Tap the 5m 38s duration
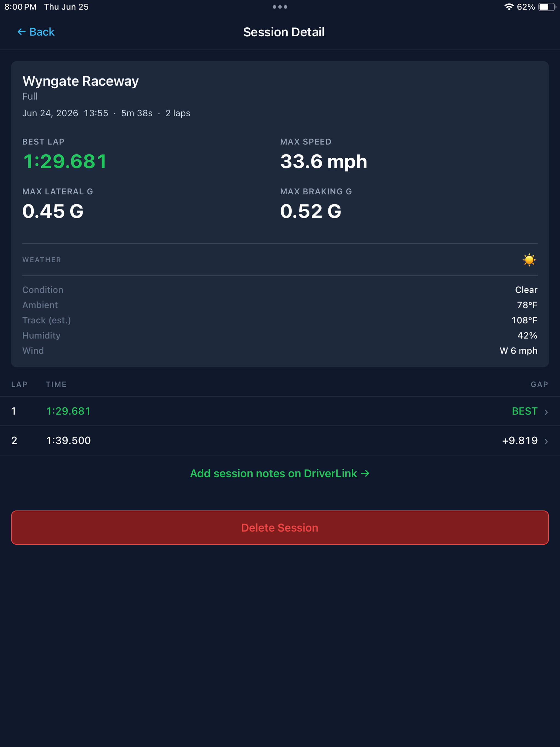This screenshot has width=560, height=747. click(137, 113)
